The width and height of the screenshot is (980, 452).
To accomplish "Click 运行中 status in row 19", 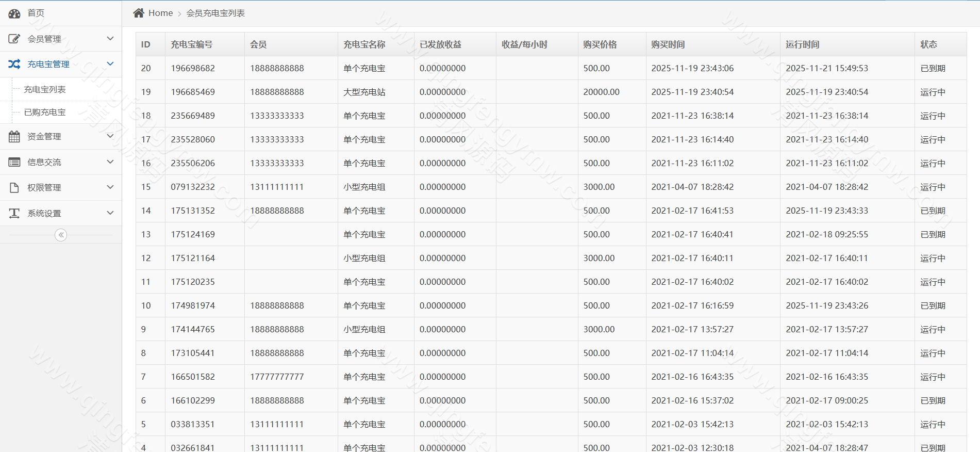I will 933,92.
